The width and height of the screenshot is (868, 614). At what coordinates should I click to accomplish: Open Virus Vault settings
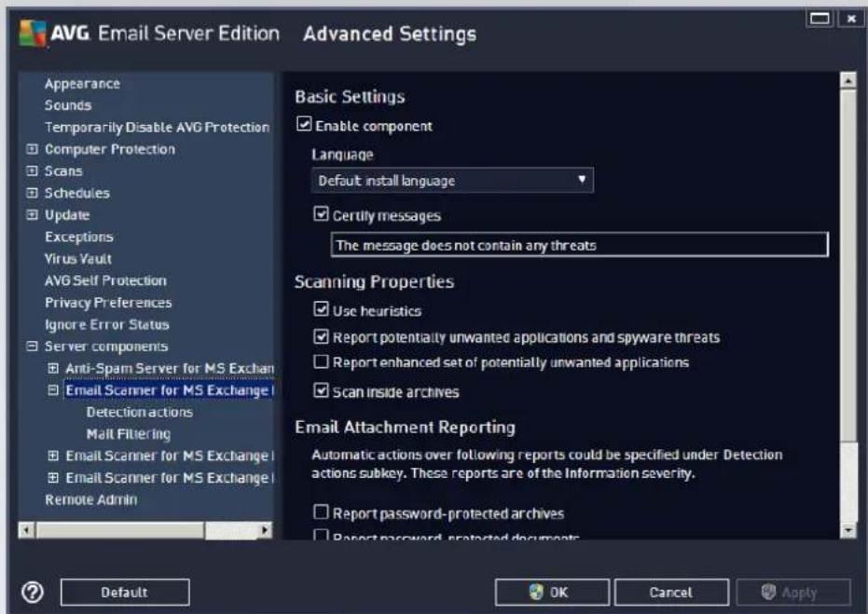[78, 259]
